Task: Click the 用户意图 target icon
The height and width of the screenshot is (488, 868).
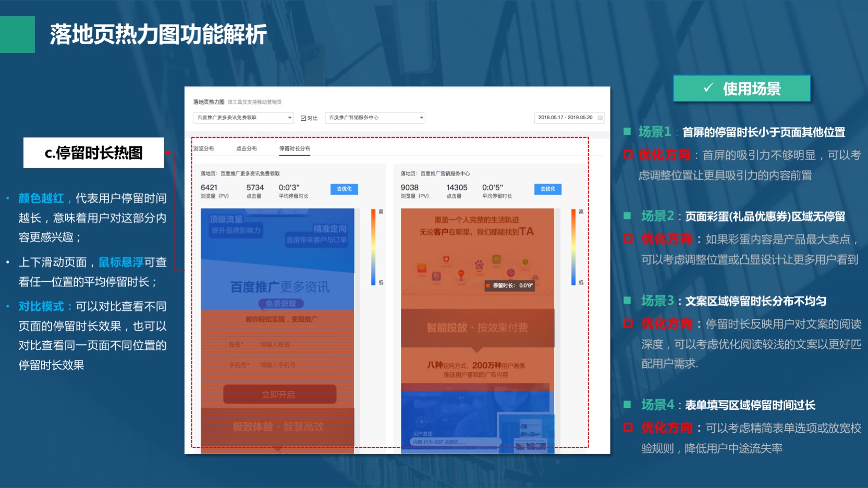Action: point(422,422)
